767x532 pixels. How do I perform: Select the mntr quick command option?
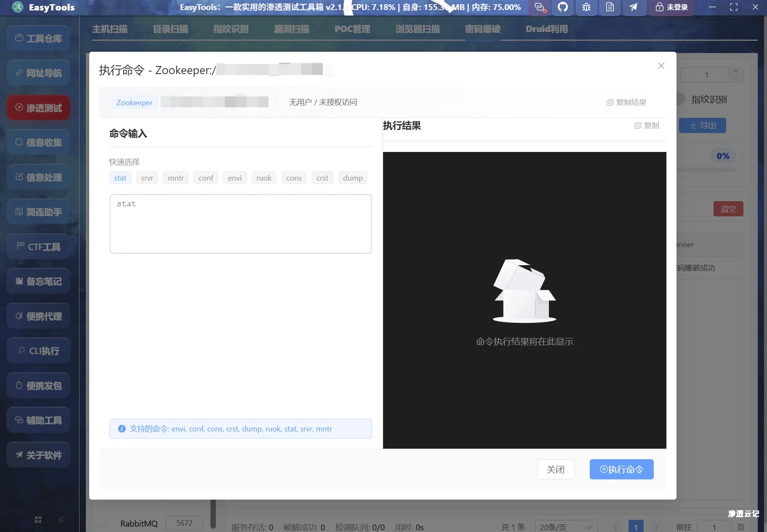175,178
